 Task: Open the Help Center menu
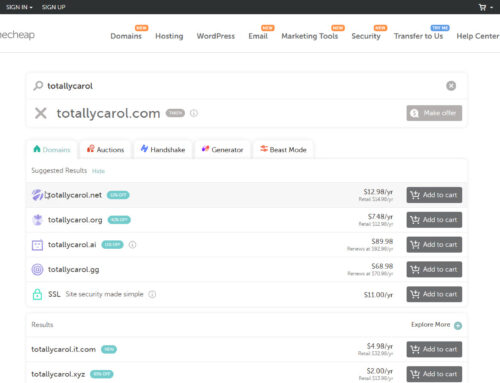click(x=478, y=36)
